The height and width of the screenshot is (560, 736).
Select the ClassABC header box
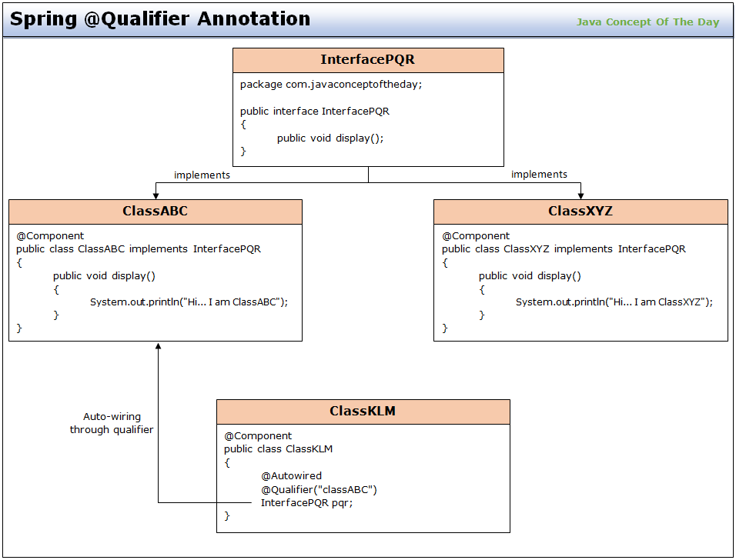point(155,212)
